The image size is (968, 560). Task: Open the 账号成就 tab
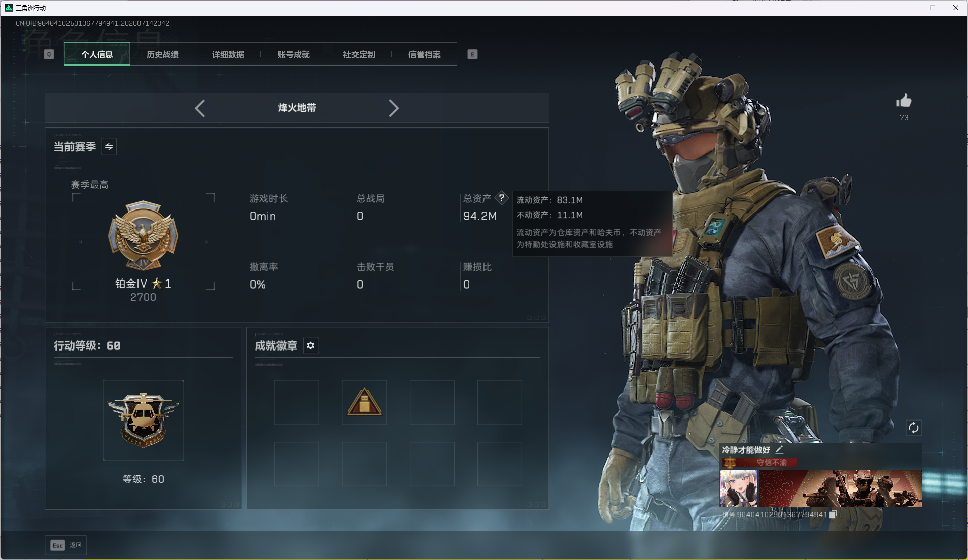[294, 54]
